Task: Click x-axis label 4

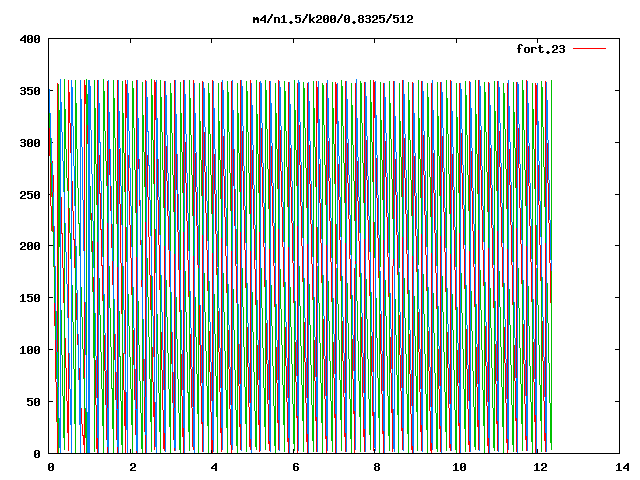Action: pyautogui.click(x=214, y=467)
